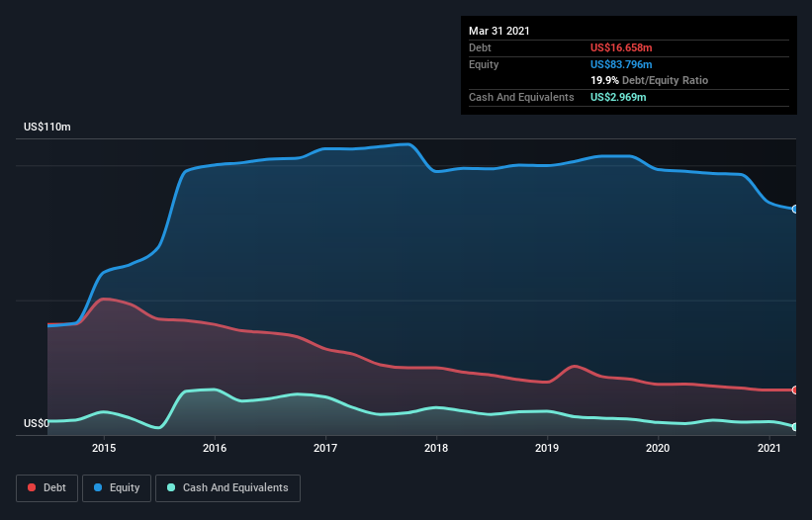Click the US$83.796m equity value
Screen dimensions: 812x520
tap(621, 64)
